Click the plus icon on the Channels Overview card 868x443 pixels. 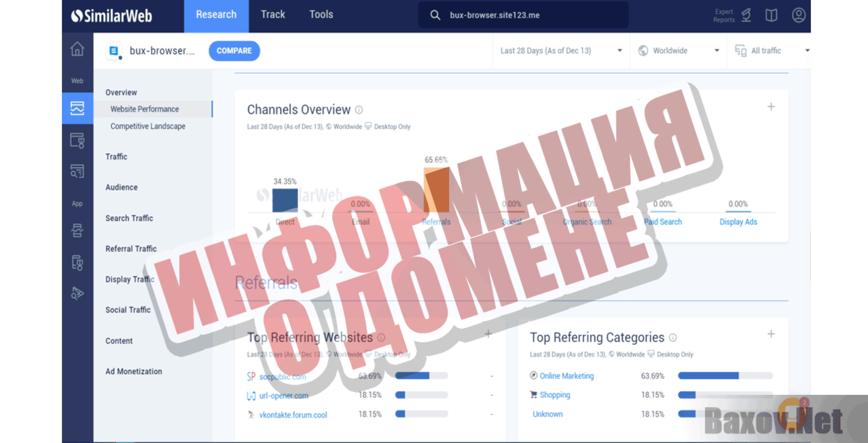click(771, 107)
